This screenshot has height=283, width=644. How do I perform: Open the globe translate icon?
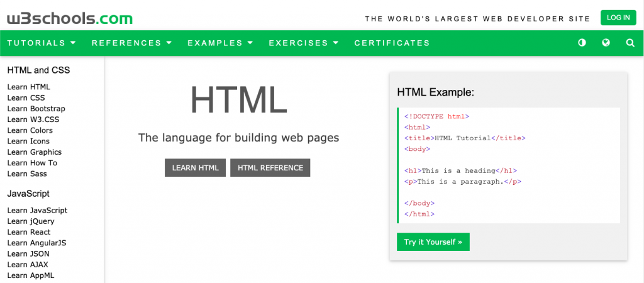606,43
